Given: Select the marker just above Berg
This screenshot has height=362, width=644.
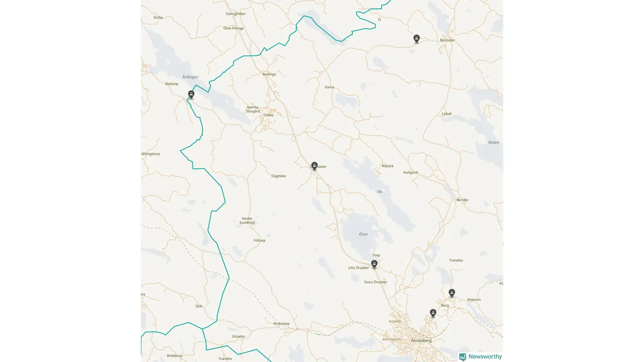Looking at the screenshot, I should (x=452, y=293).
